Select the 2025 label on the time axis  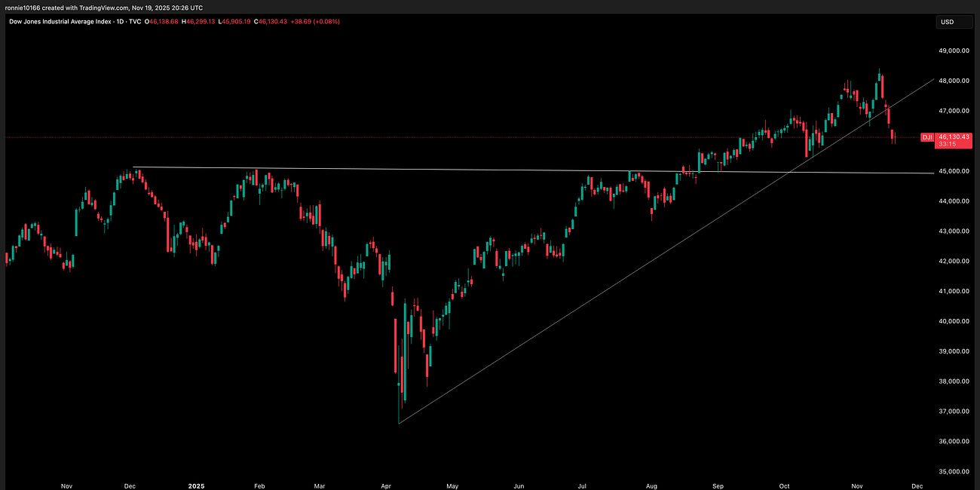tap(196, 486)
